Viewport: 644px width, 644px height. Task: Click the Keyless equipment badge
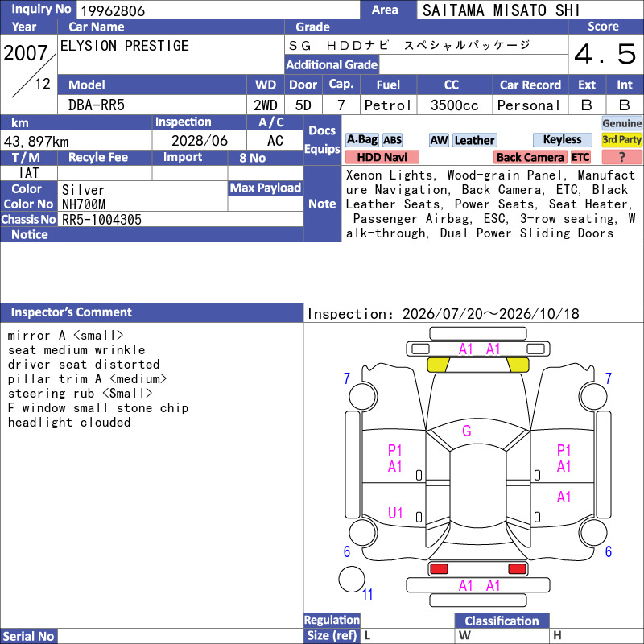point(562,139)
